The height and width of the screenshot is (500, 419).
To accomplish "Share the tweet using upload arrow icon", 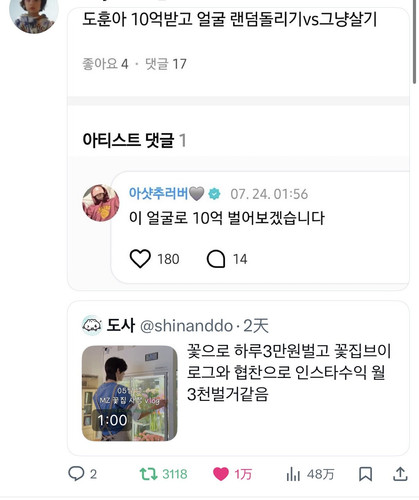I will (x=400, y=474).
